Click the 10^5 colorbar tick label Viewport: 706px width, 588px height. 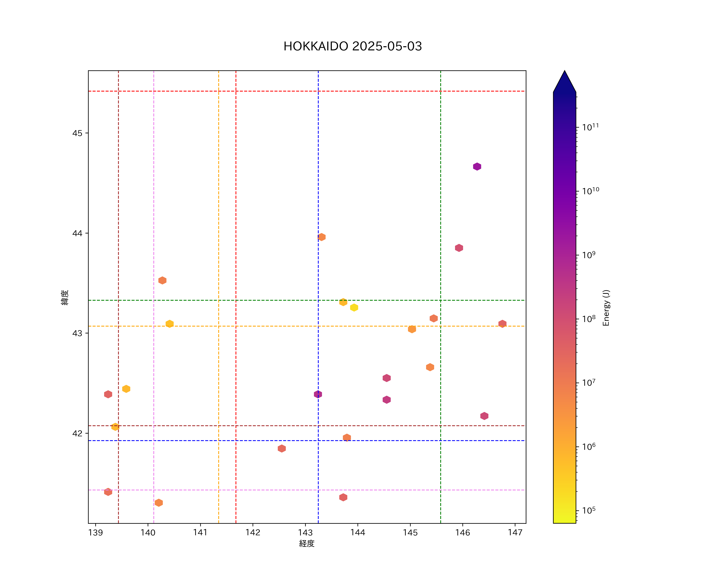[x=589, y=511]
